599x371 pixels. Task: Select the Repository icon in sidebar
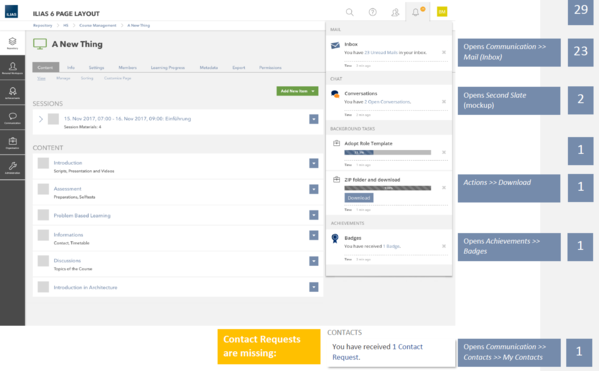[12, 42]
